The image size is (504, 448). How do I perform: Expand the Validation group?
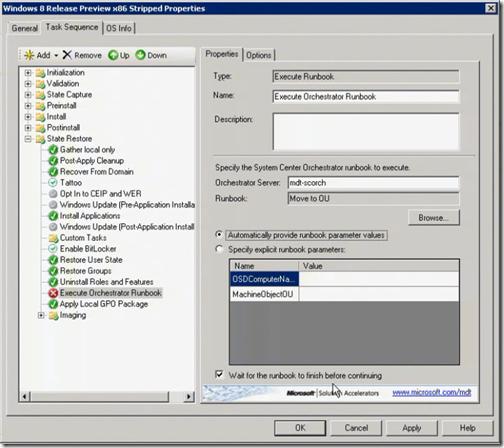click(x=28, y=84)
